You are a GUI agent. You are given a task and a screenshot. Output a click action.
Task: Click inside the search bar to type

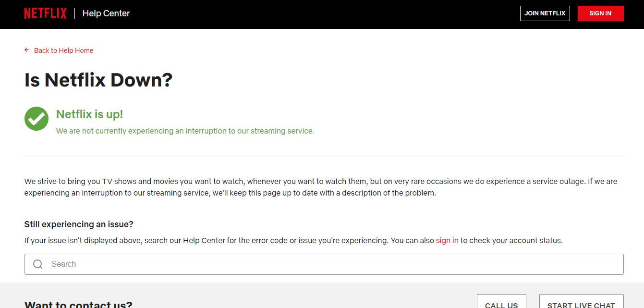click(x=240, y=264)
